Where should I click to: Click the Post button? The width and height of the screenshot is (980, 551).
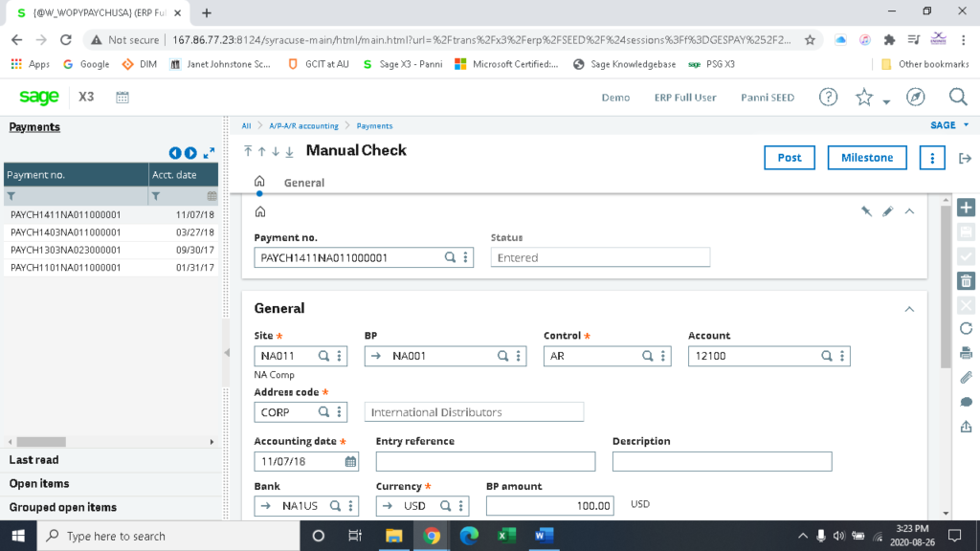pyautogui.click(x=789, y=157)
